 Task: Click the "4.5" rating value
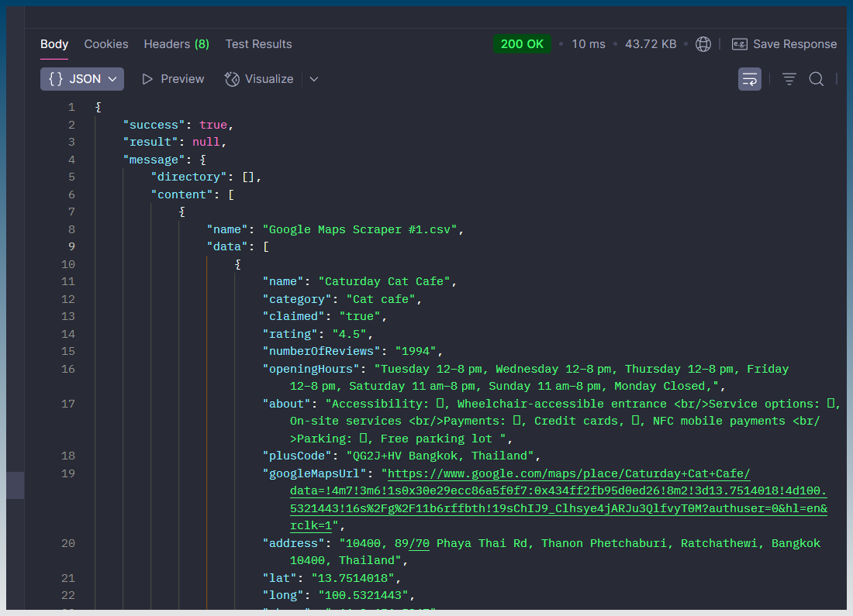click(349, 334)
